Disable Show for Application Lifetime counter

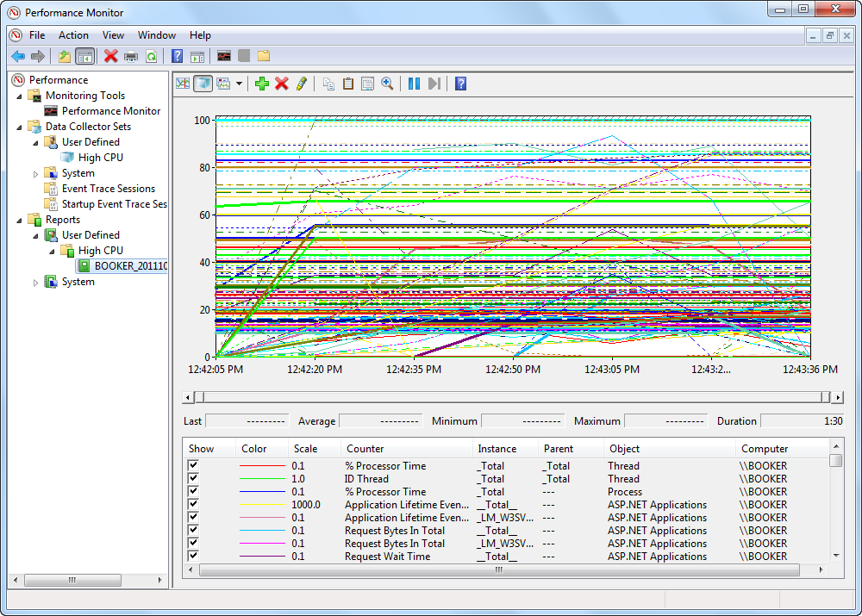[193, 505]
